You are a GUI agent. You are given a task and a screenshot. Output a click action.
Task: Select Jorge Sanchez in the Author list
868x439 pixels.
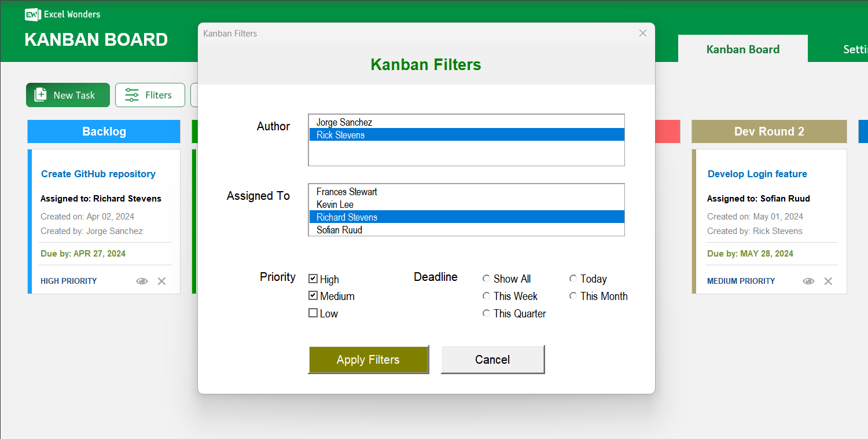tap(344, 122)
